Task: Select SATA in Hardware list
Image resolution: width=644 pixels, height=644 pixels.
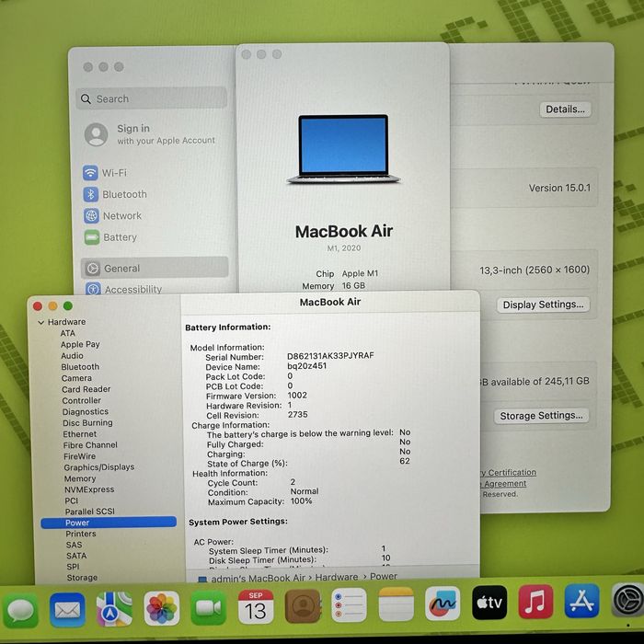Action: (76, 556)
